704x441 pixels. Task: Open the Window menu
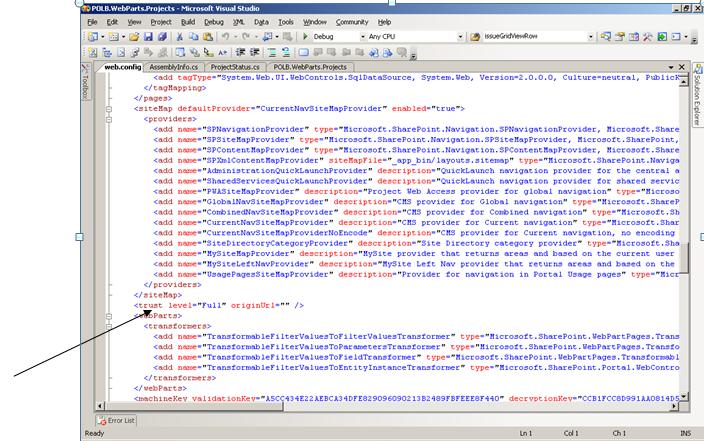click(x=314, y=22)
